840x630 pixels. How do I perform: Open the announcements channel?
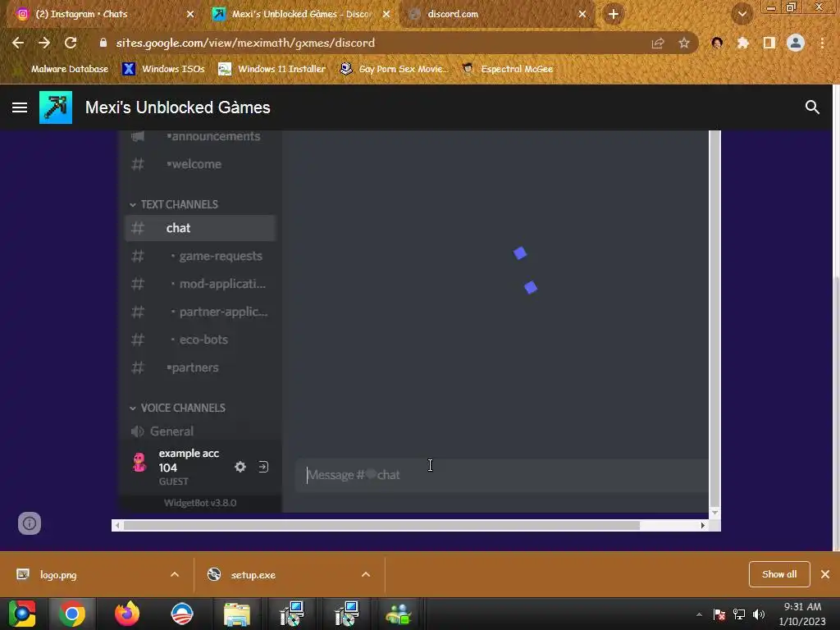200,137
